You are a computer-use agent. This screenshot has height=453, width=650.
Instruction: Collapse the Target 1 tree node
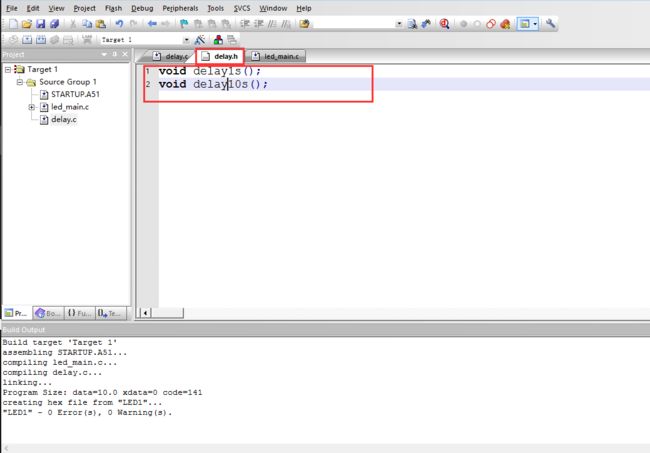click(x=8, y=70)
